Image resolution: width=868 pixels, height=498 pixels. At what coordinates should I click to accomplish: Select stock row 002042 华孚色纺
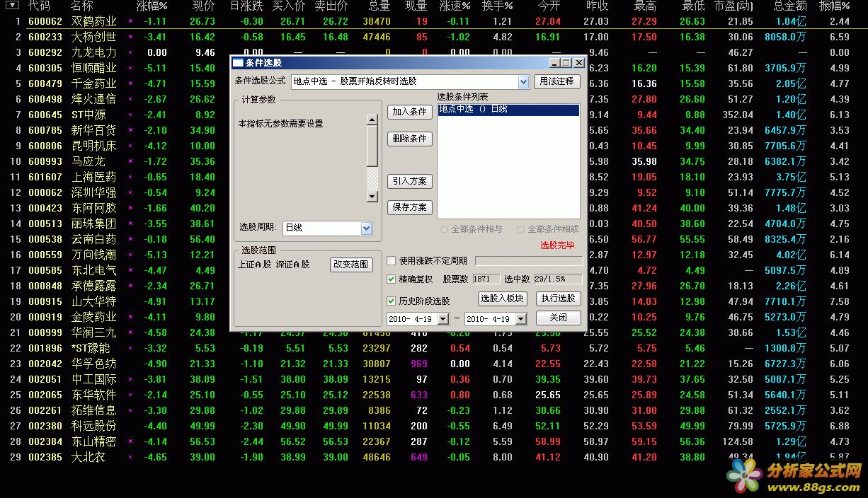pyautogui.click(x=434, y=364)
